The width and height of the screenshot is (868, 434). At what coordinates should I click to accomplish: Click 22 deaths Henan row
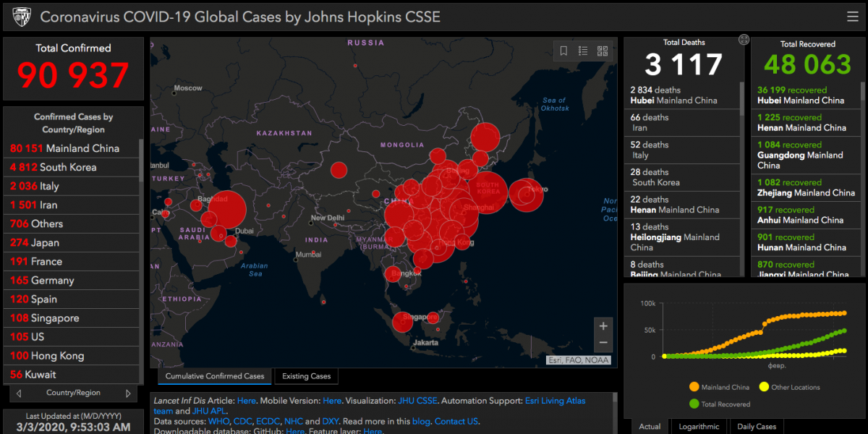[681, 205]
